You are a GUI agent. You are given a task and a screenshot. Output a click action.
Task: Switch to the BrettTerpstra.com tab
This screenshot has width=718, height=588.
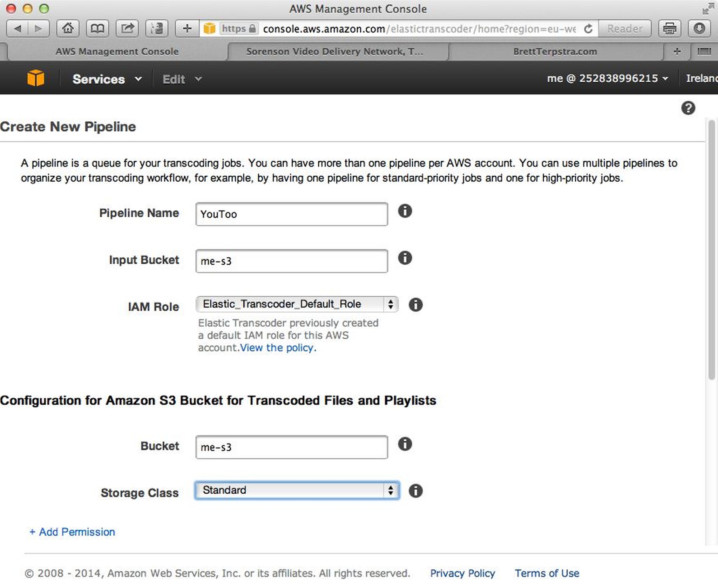555,52
